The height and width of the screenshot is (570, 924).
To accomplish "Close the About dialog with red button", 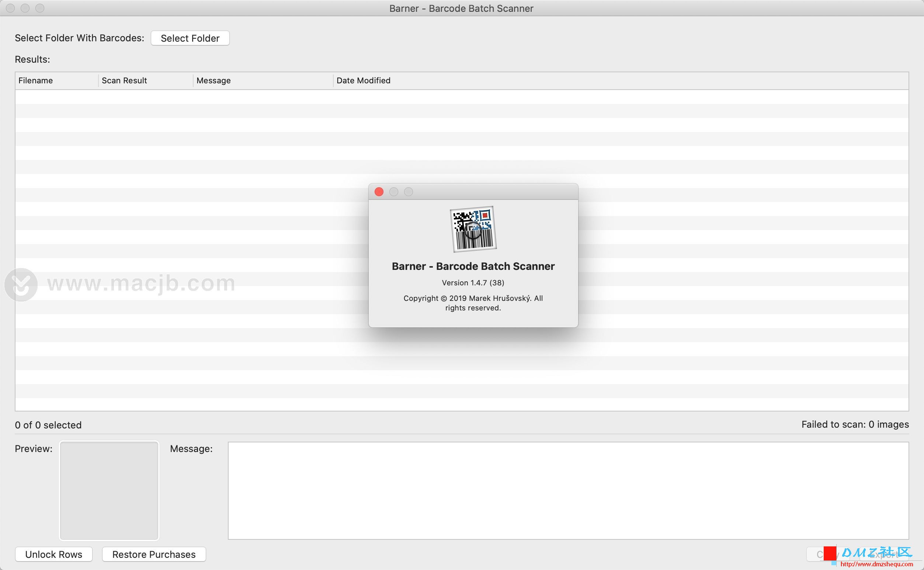I will 379,192.
